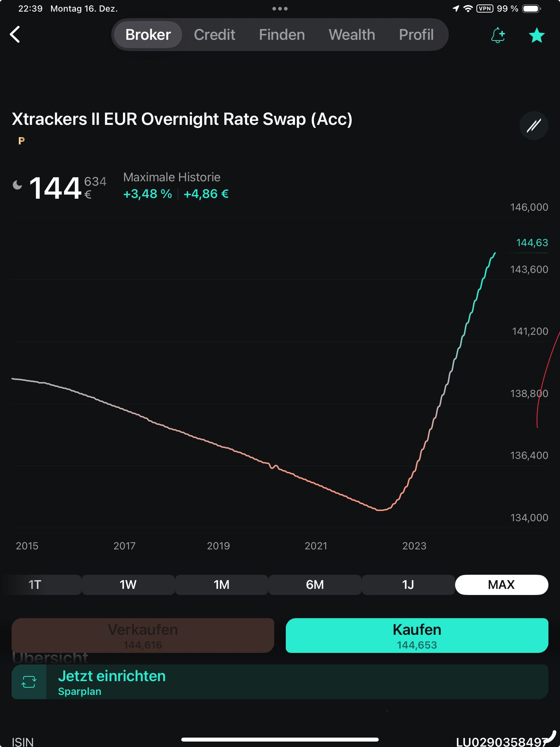
Task: Tap the three dots multitasking icon
Action: tap(280, 9)
